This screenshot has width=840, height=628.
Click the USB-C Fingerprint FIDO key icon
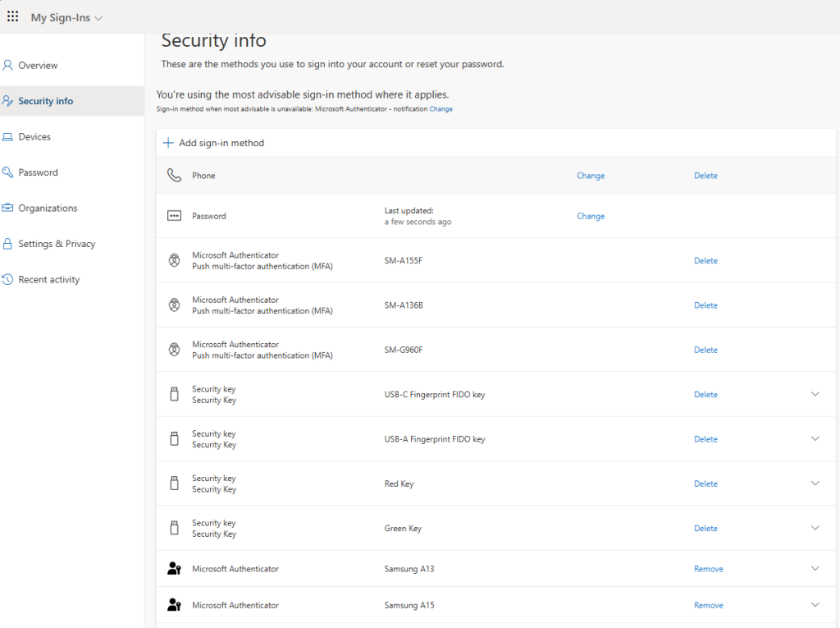[x=174, y=394]
